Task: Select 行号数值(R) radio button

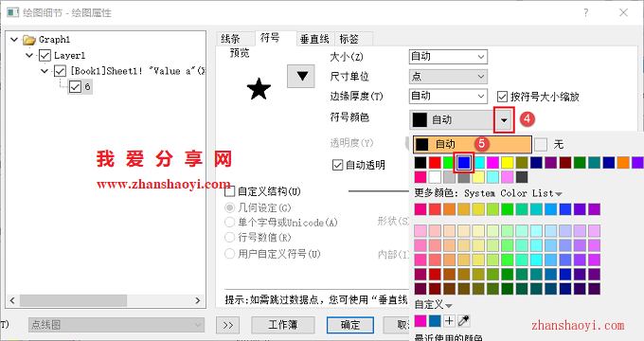Action: (x=229, y=238)
